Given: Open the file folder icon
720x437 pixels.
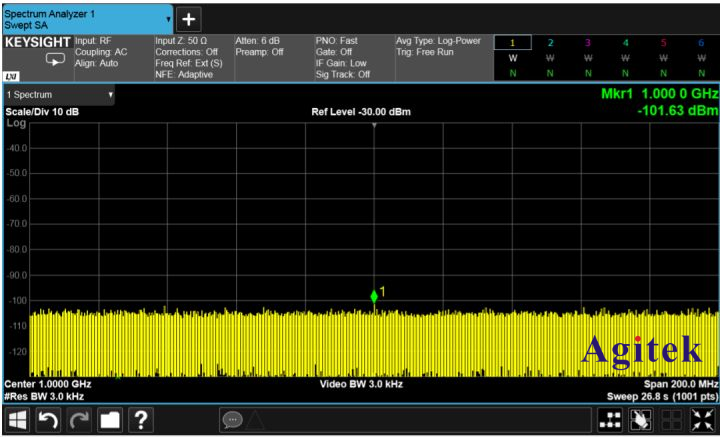Looking at the screenshot, I should coord(110,421).
